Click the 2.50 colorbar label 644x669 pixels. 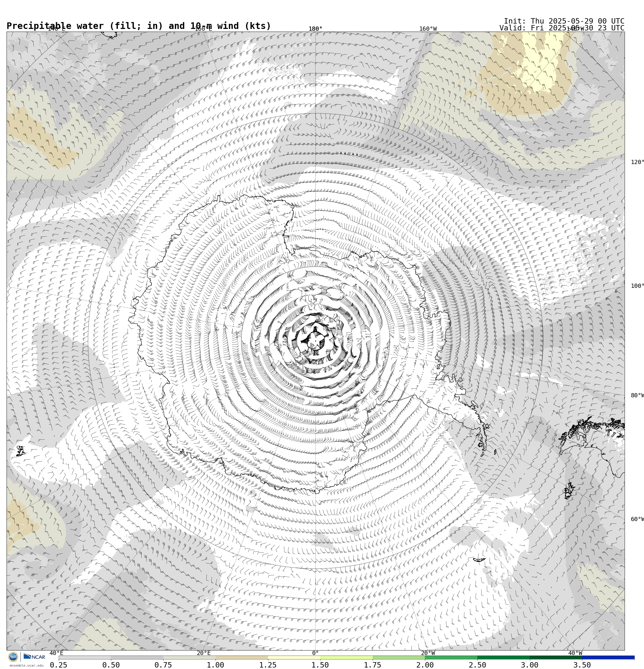(477, 665)
